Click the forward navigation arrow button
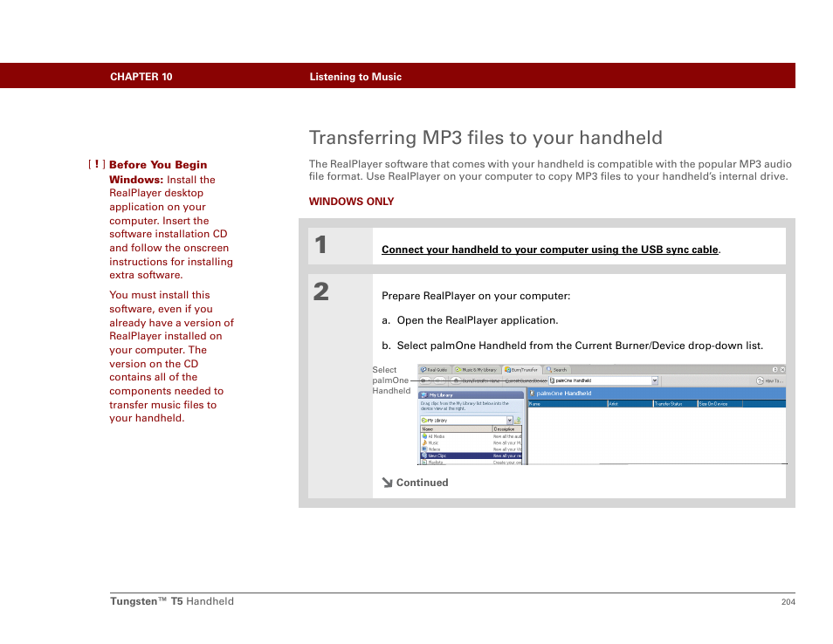Image resolution: width=833 pixels, height=644 pixels. [x=439, y=380]
